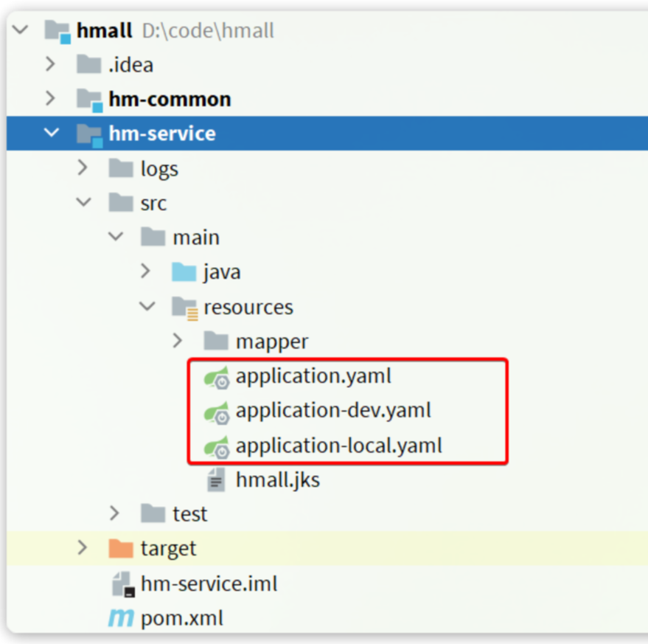This screenshot has height=644, width=648.
Task: Click the blue java source folder icon
Action: click(x=184, y=272)
